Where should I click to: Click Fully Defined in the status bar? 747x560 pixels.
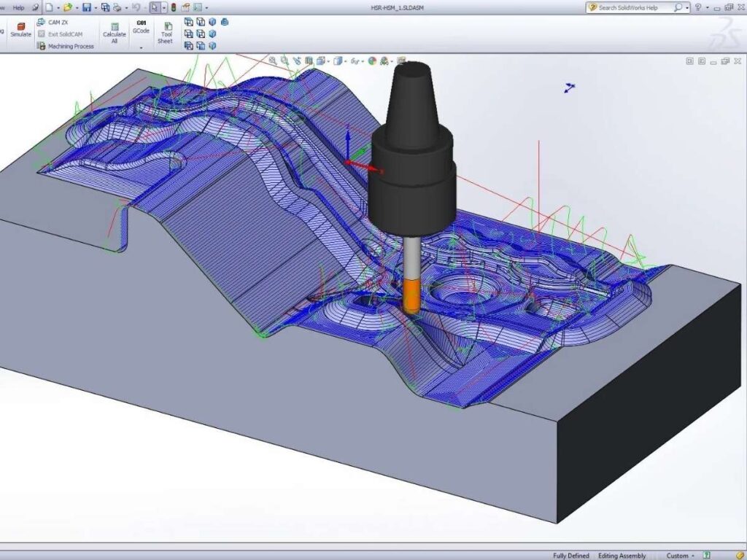(x=570, y=555)
